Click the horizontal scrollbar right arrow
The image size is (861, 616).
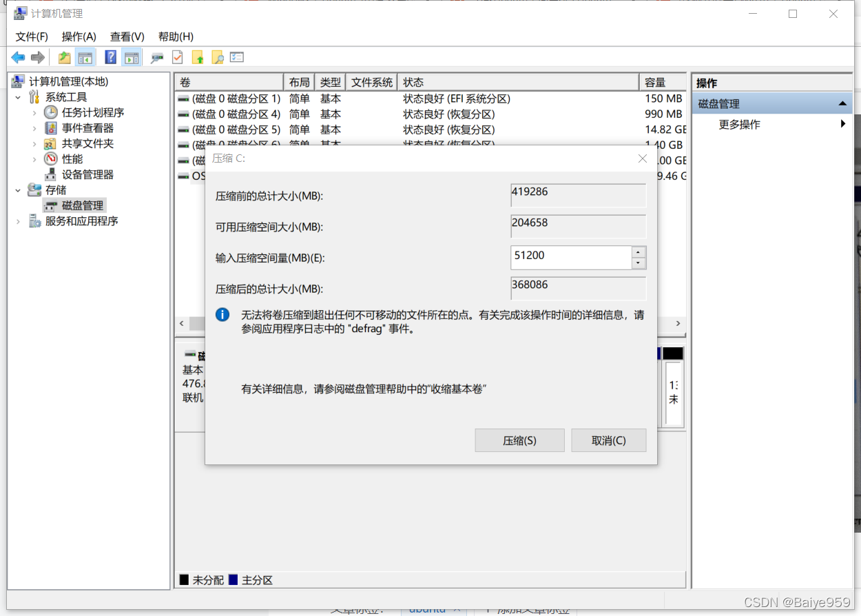tap(678, 323)
